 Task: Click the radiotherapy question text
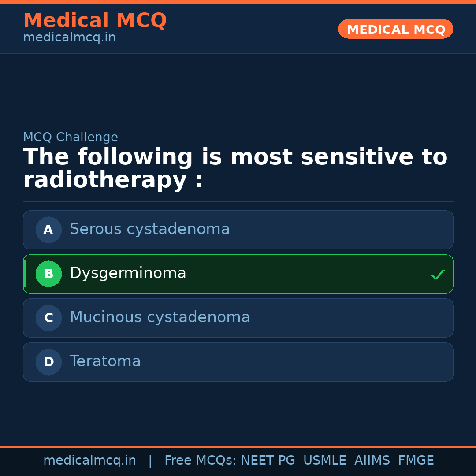(x=235, y=169)
